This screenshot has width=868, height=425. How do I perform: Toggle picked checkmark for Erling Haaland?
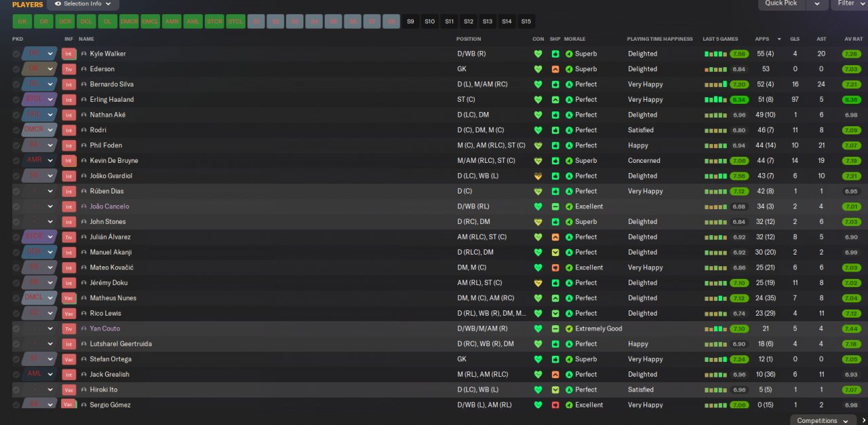tap(16, 100)
